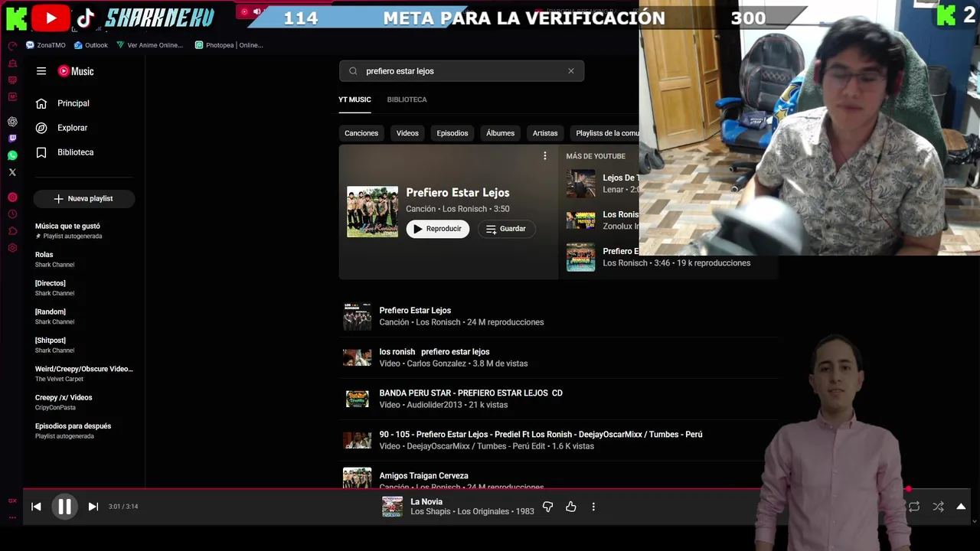
Task: Open browser sidebar Settings gear
Action: tap(12, 248)
